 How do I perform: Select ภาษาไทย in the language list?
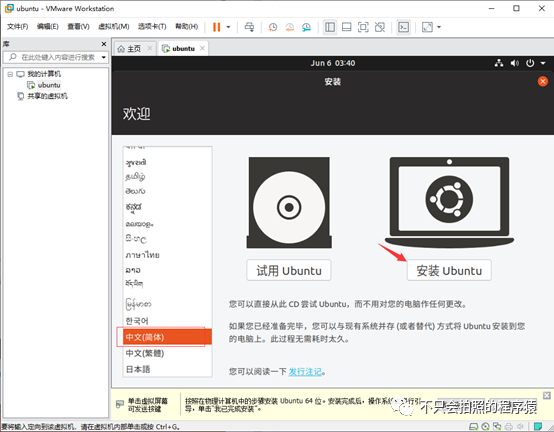[x=167, y=255]
